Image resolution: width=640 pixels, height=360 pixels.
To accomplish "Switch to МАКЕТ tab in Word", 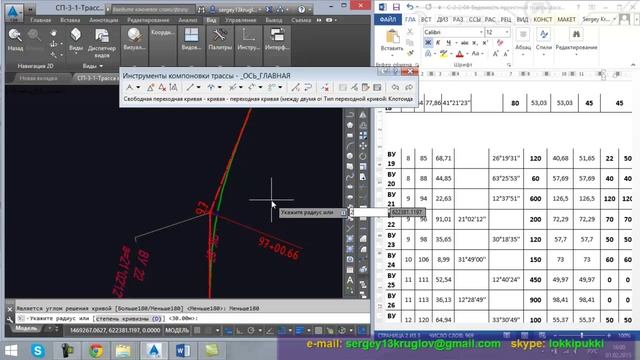I will point(567,19).
